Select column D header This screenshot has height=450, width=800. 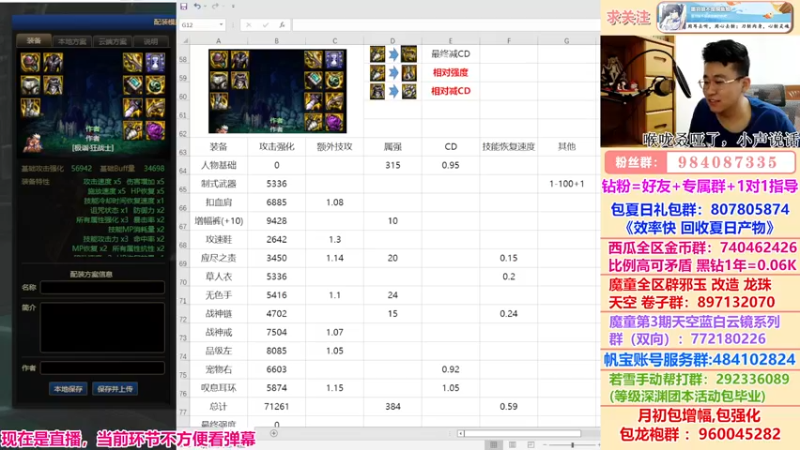392,40
